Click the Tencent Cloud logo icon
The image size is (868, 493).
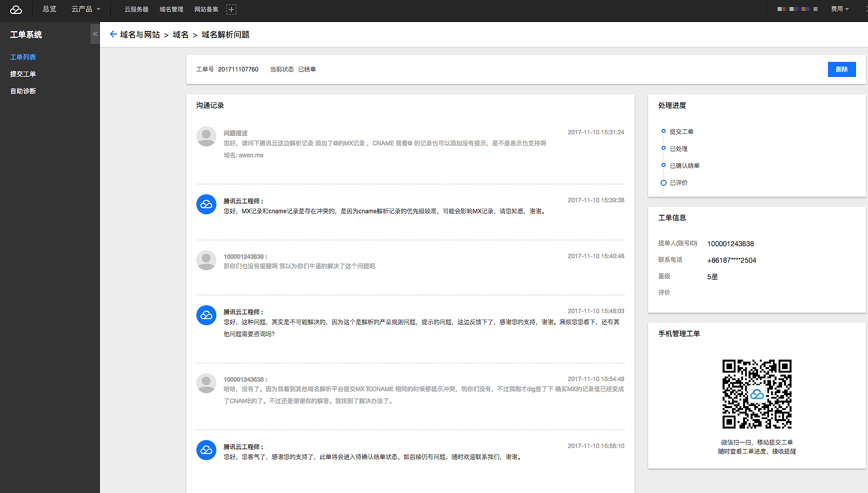[x=16, y=9]
